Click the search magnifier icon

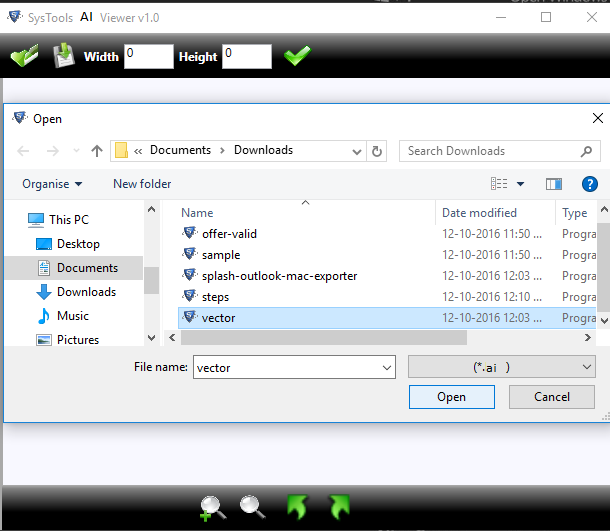coord(586,151)
